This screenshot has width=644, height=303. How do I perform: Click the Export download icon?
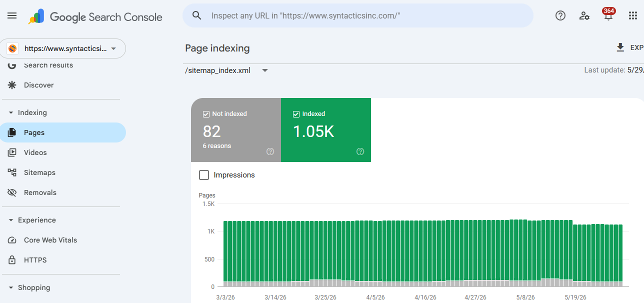(620, 47)
